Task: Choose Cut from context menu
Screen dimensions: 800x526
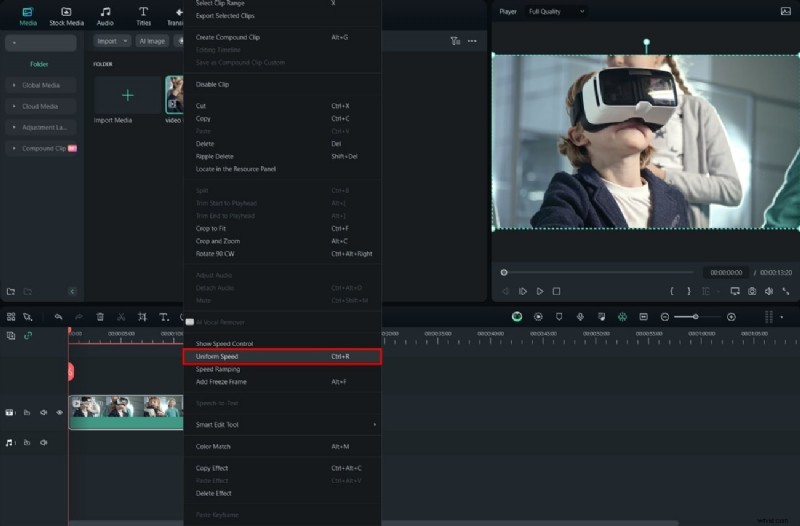Action: click(x=283, y=106)
